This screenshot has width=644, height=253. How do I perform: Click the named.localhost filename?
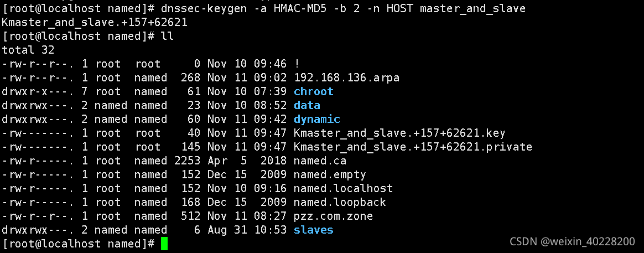click(x=344, y=188)
